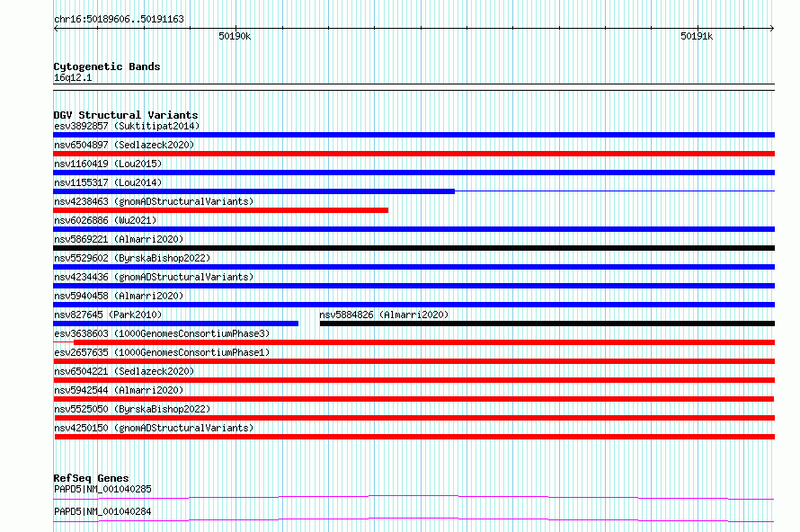Open esv3638603 (1000GenomesConsortiumPhase3) label
The width and height of the screenshot is (800, 532).
pos(162,333)
